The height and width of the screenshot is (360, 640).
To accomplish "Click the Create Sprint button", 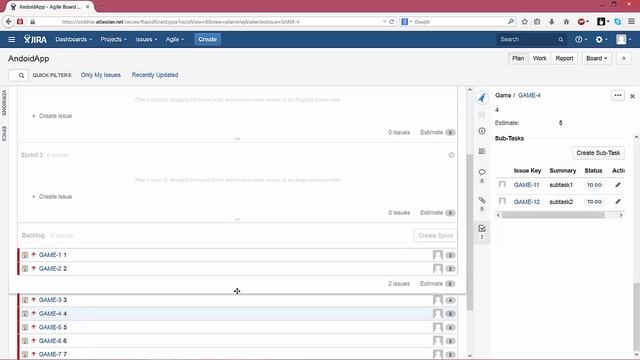I will (435, 236).
